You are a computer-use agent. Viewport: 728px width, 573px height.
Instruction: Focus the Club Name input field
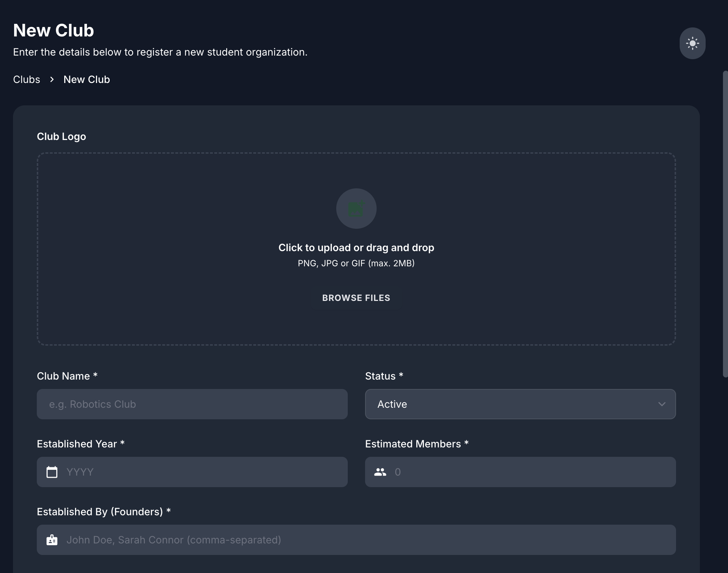(192, 404)
